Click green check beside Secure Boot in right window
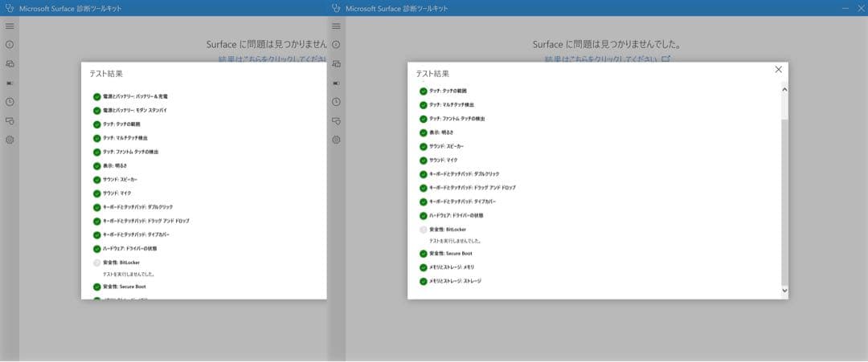This screenshot has width=868, height=362. click(424, 254)
